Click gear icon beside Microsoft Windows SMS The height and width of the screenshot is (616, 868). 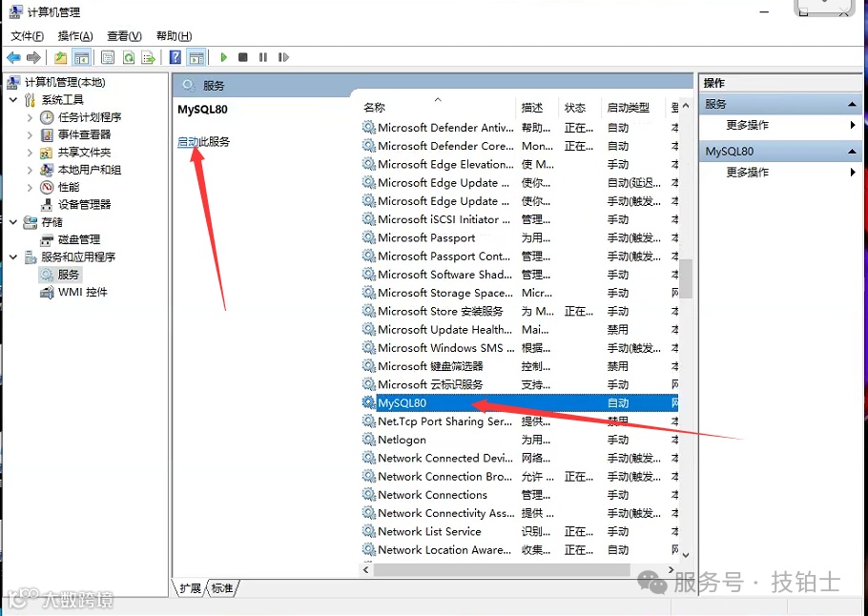pyautogui.click(x=369, y=347)
